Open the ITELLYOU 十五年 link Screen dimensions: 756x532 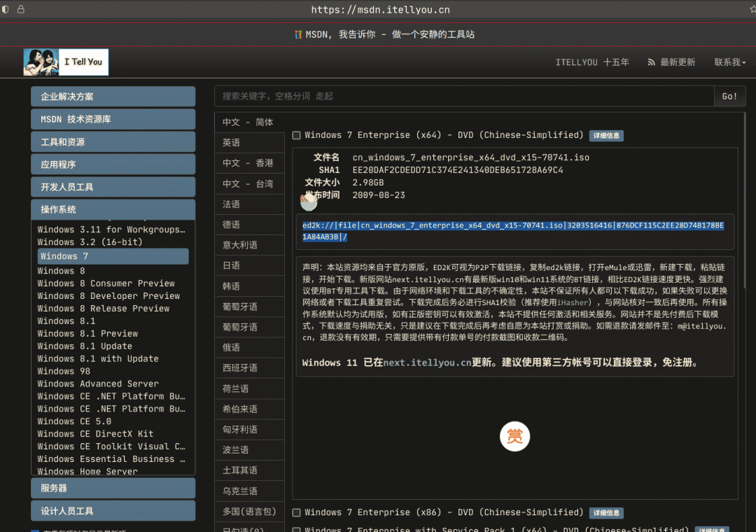(x=592, y=62)
